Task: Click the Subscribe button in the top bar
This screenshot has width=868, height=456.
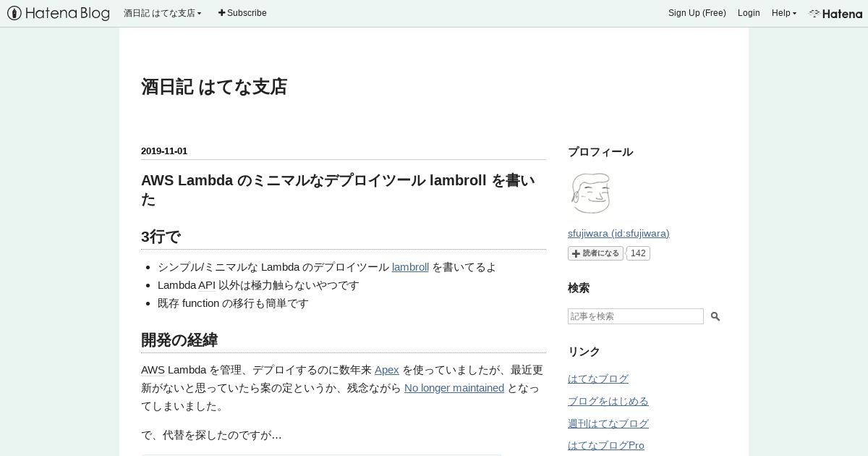Action: coord(242,13)
